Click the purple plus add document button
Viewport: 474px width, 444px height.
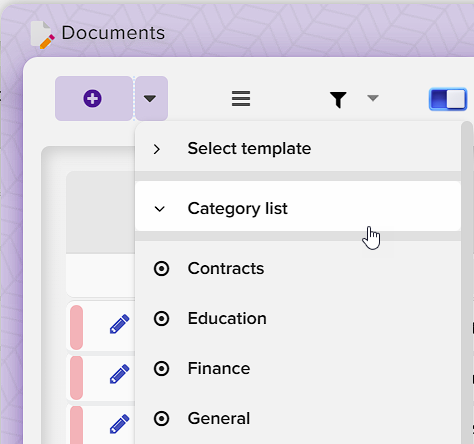coord(94,98)
